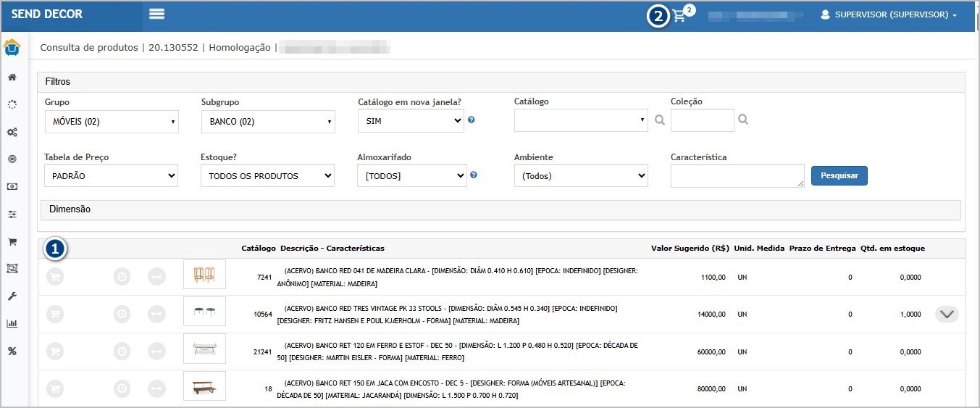980x408 pixels.
Task: Open the shopping cart in header
Action: pos(679,15)
